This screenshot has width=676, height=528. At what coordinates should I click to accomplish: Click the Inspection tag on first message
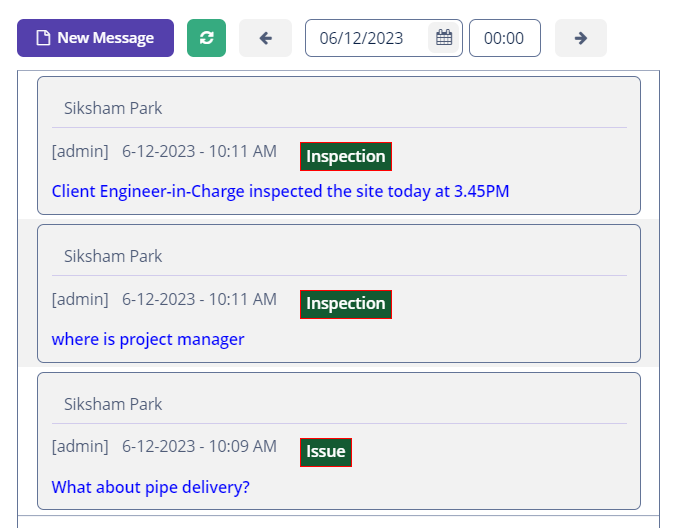pyautogui.click(x=345, y=157)
